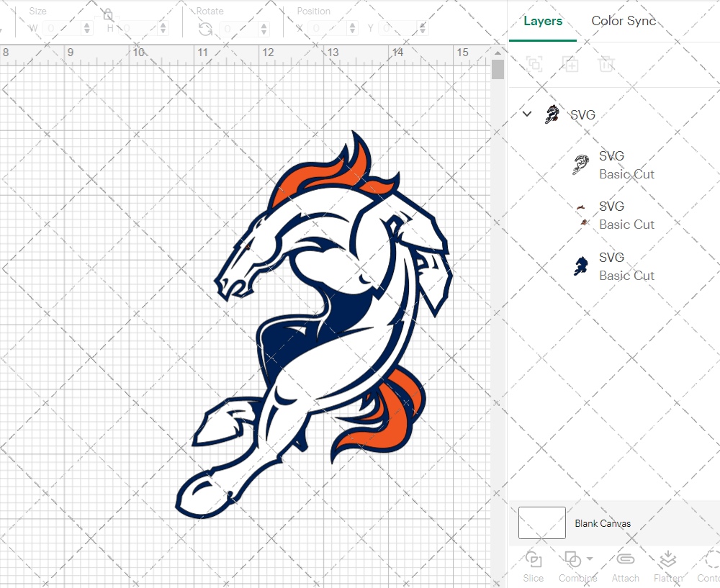
Task: Click the Group layers icon
Action: click(x=534, y=64)
